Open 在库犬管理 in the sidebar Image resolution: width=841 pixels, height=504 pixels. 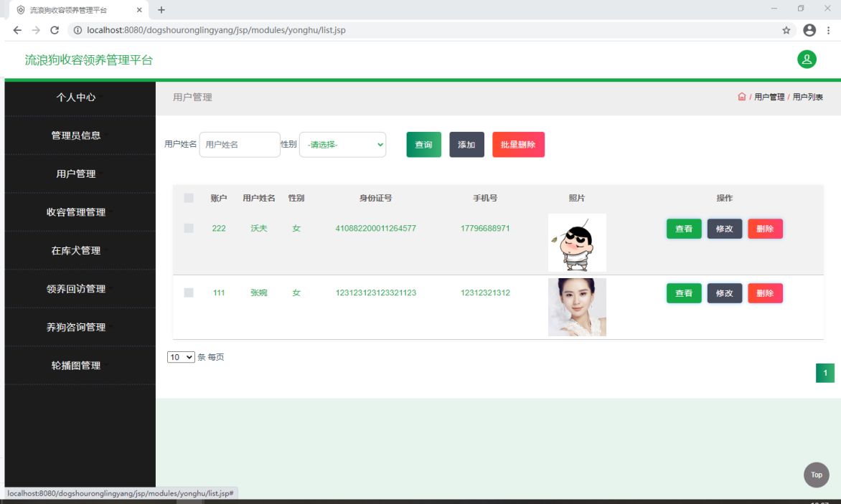pos(75,250)
